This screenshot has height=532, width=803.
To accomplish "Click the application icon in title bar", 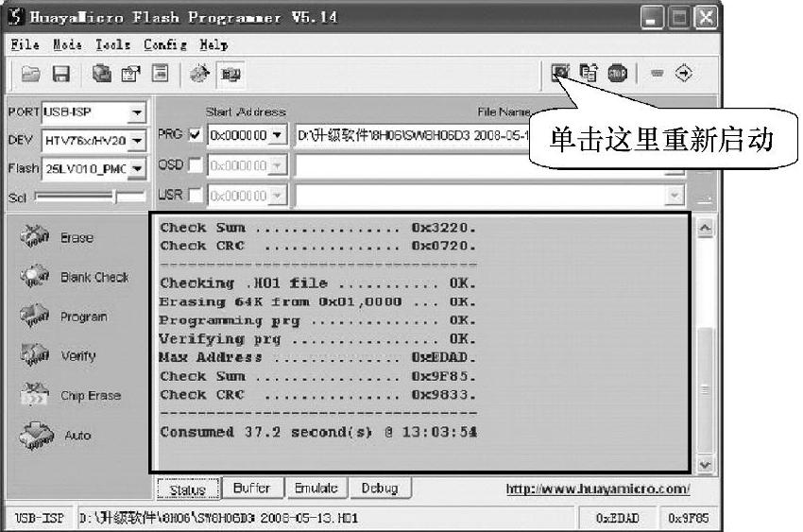I will point(16,16).
